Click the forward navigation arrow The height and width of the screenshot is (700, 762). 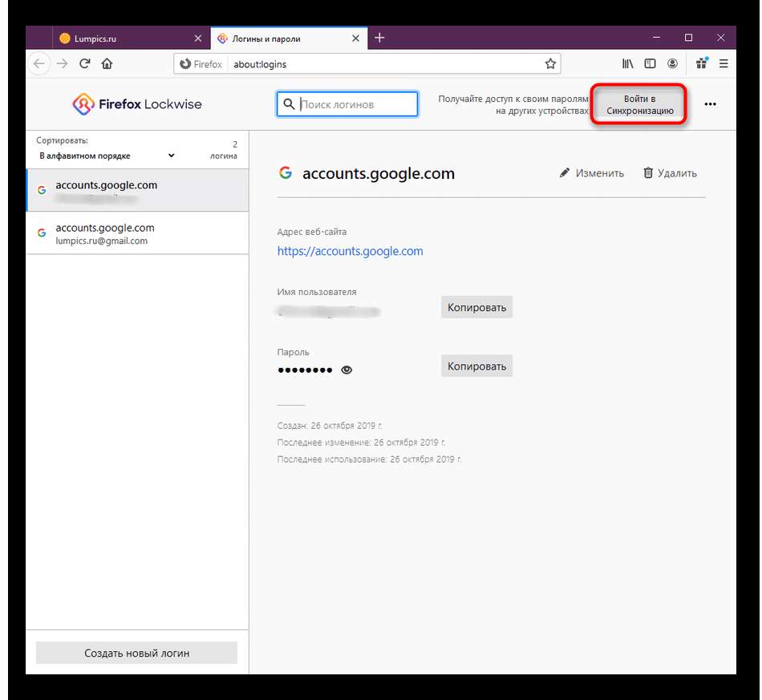pos(62,63)
